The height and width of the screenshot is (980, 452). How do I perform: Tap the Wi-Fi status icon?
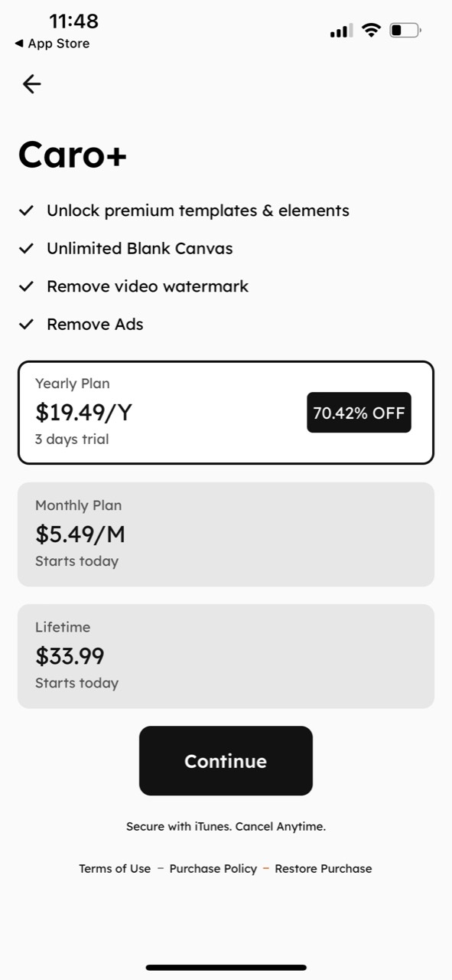point(371,31)
